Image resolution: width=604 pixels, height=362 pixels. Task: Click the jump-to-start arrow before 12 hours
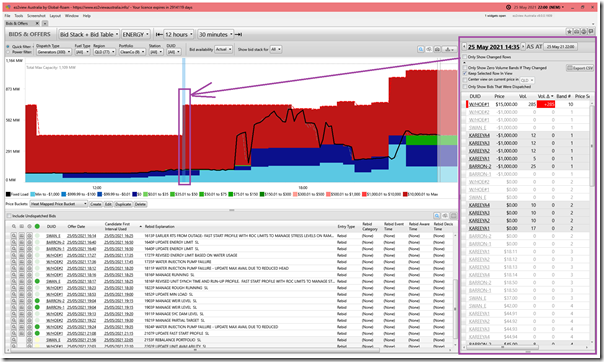click(x=159, y=34)
